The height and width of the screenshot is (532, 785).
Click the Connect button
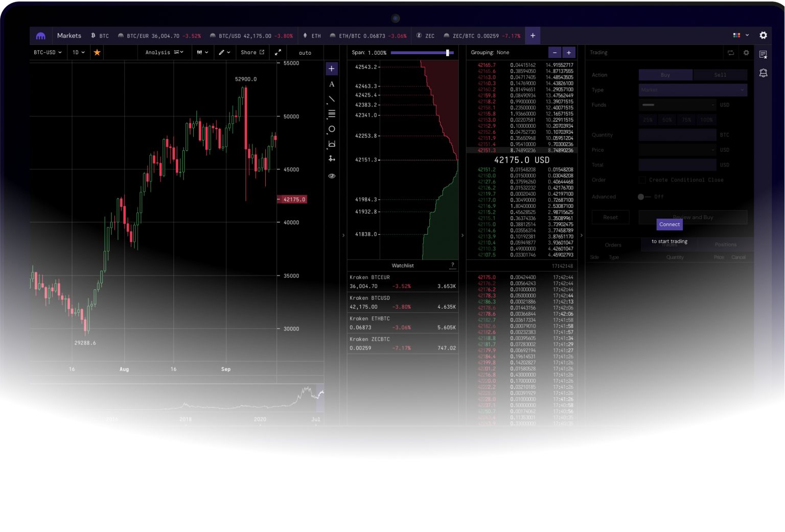[669, 224]
